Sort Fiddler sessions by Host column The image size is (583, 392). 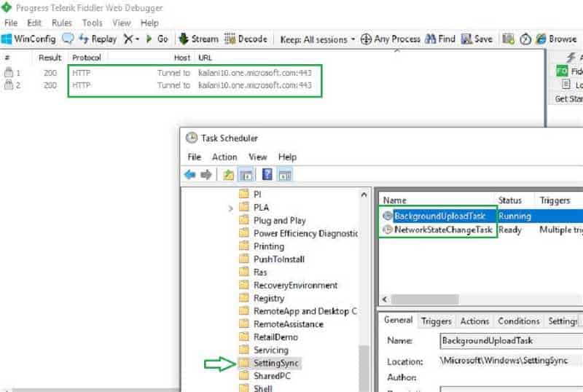point(181,58)
